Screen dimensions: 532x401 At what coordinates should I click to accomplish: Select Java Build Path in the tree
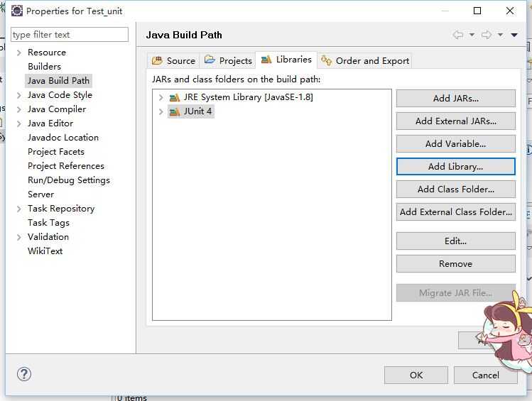(x=58, y=81)
